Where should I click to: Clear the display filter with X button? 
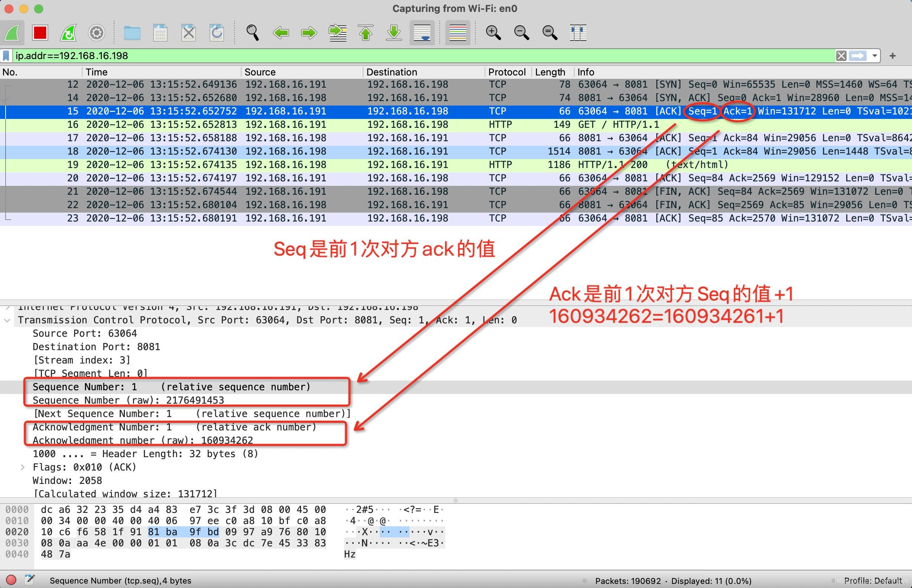pyautogui.click(x=841, y=56)
